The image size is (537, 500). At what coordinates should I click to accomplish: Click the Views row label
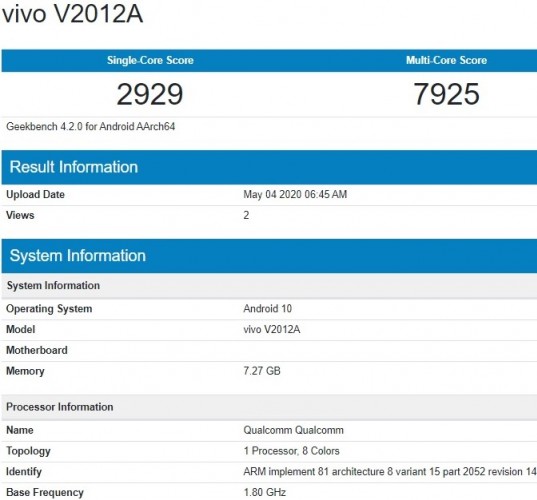click(20, 215)
